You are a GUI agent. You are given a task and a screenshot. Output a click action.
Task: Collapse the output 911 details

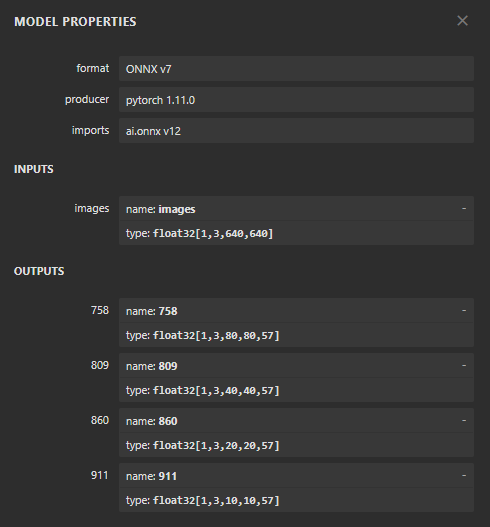pos(464,476)
